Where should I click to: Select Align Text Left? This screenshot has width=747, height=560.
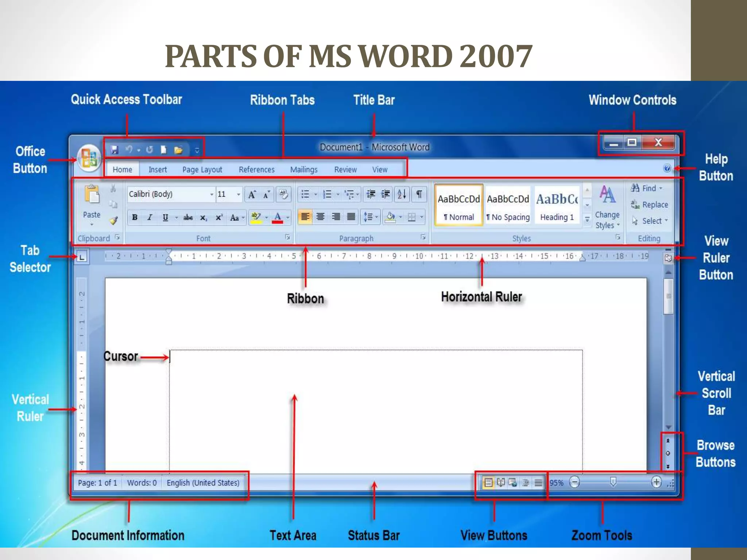(305, 217)
